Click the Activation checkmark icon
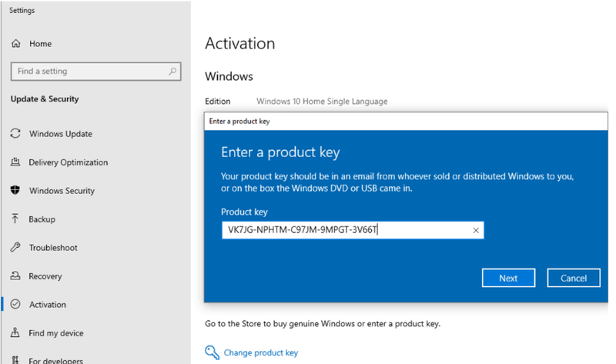 point(15,304)
